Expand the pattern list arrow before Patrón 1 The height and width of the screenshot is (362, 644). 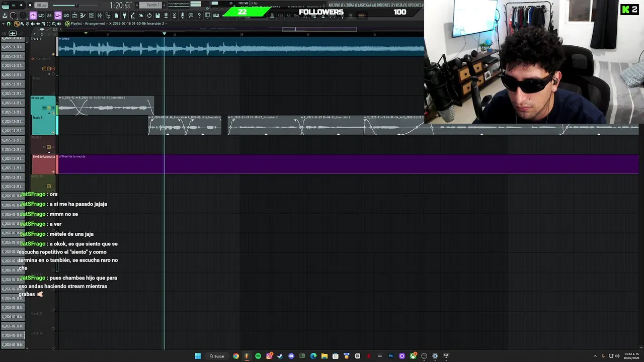[137, 5]
